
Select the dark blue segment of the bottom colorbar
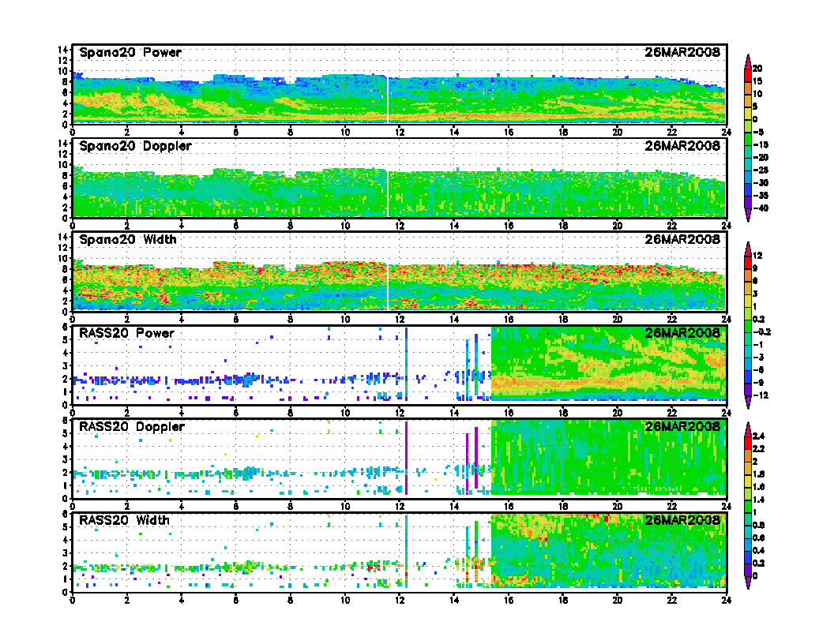[x=748, y=557]
